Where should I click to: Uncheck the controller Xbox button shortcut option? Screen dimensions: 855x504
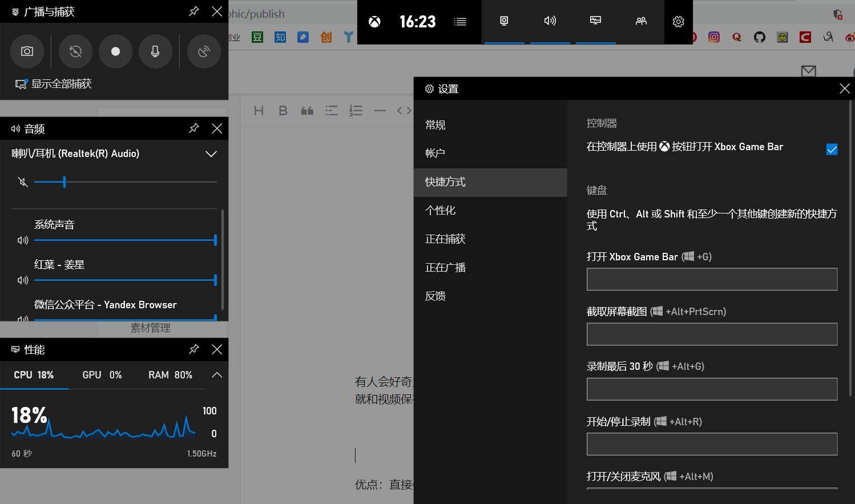(832, 149)
